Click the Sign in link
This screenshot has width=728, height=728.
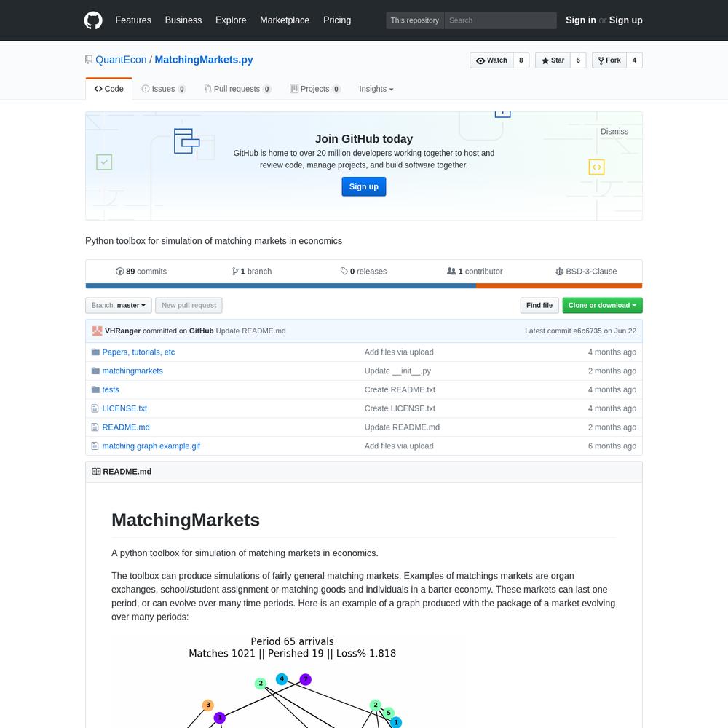580,20
